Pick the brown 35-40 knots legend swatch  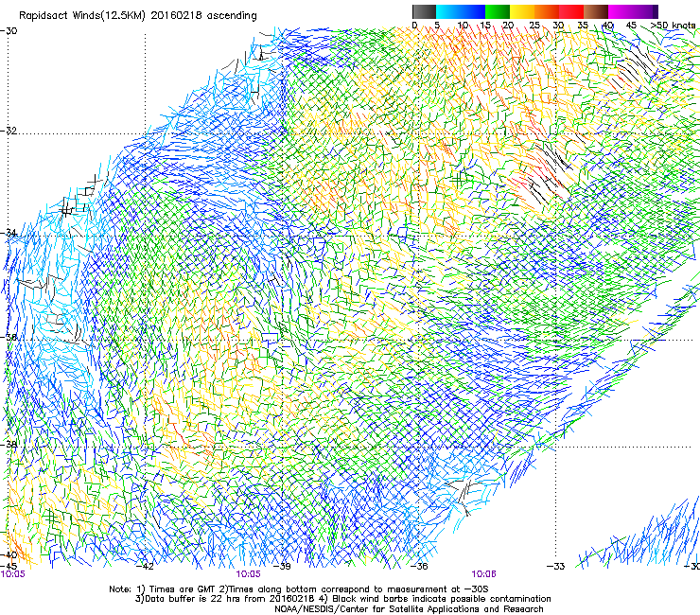(596, 11)
